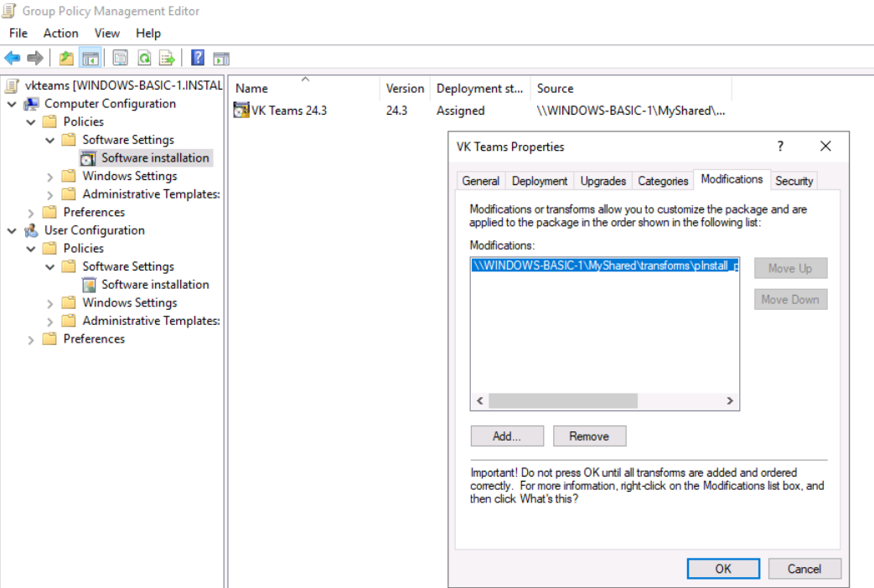Click the blue Back arrow in toolbar

click(13, 58)
